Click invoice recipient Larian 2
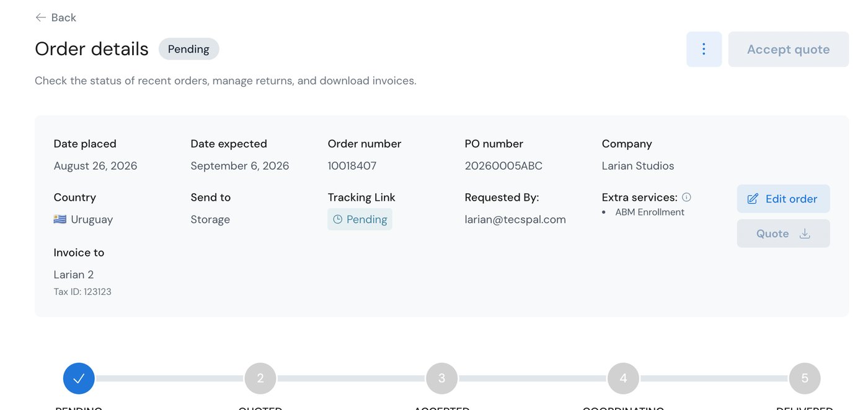Viewport: 868px width, 410px height. (x=74, y=274)
